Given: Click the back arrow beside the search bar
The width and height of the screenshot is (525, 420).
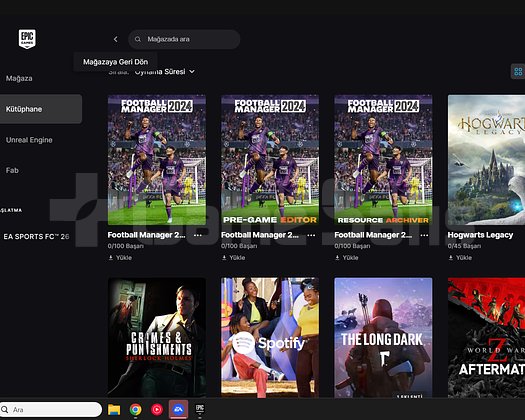Looking at the screenshot, I should pos(116,39).
